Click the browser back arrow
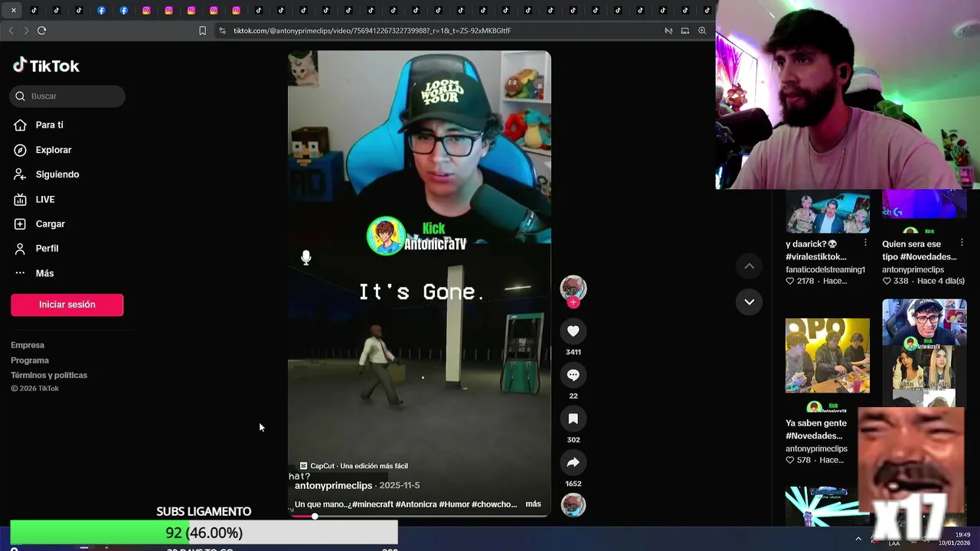Screen dimensions: 980x551 pyautogui.click(x=11, y=31)
